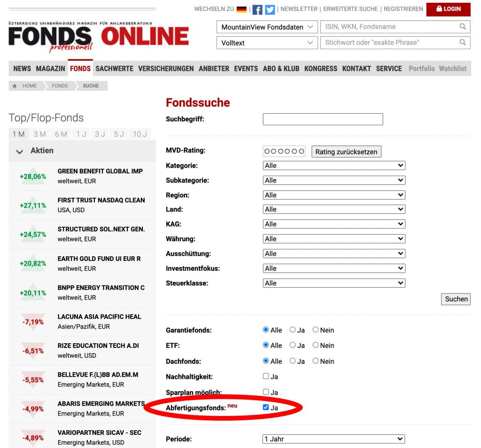Select Alle for Garantiefonds
This screenshot has width=481, height=448.
click(266, 330)
